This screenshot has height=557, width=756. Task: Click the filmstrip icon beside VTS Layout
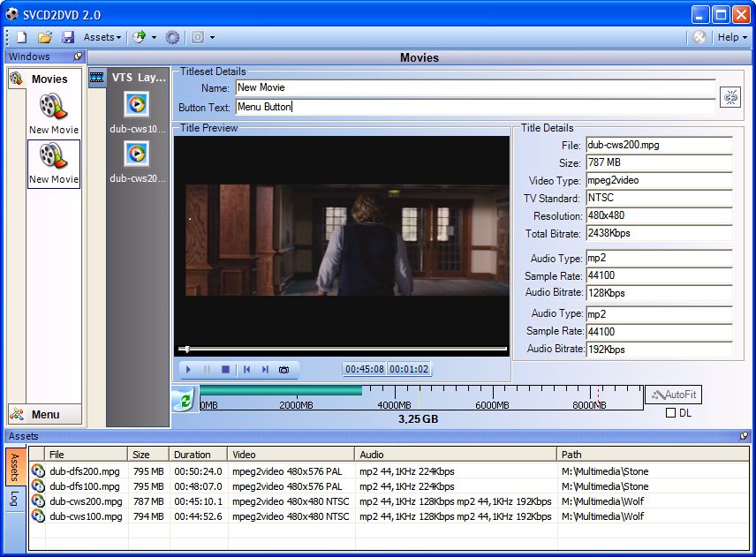coord(97,77)
